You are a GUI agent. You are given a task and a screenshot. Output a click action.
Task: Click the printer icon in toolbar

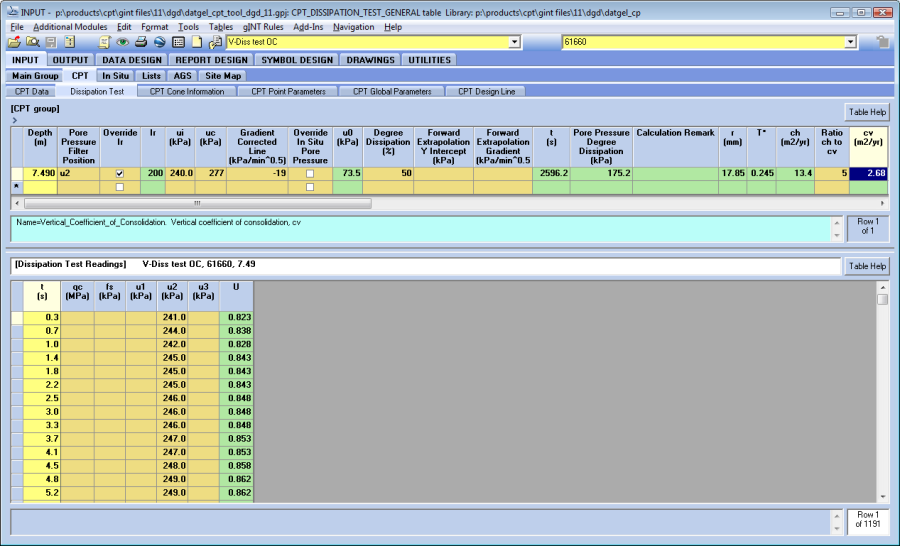[x=141, y=42]
